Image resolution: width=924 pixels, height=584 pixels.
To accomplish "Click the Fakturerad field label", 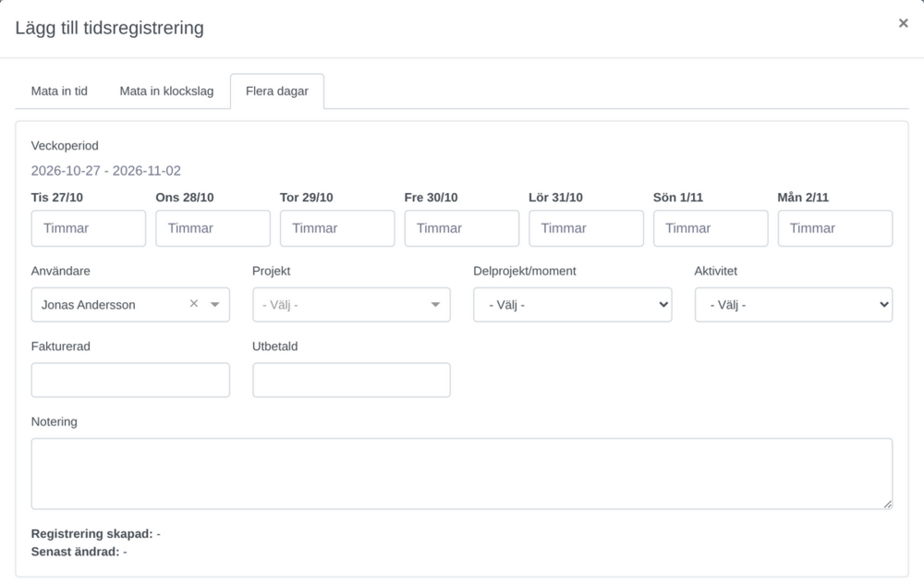I will pyautogui.click(x=61, y=347).
